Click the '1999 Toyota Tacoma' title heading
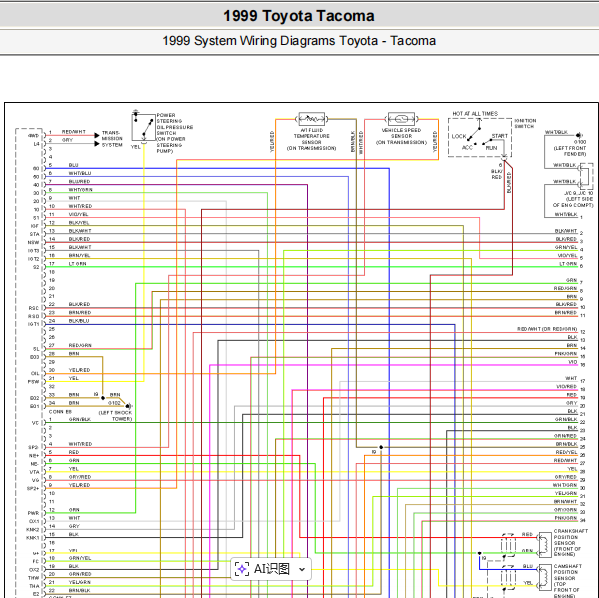 click(299, 16)
